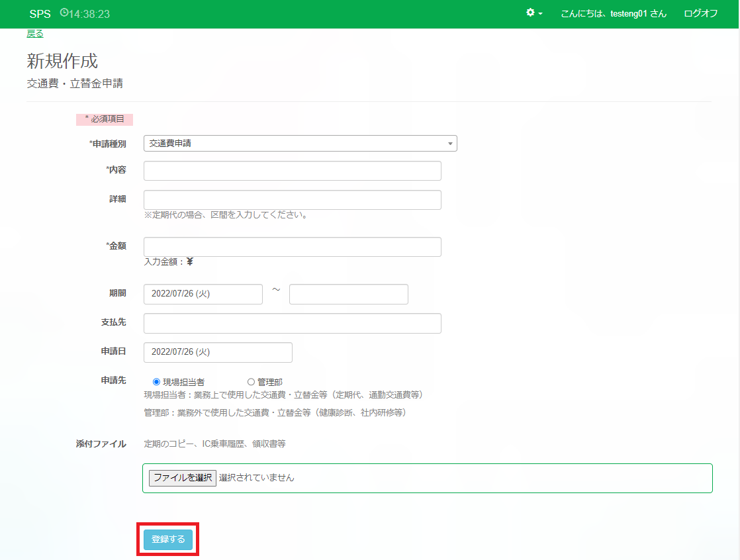
Task: Open the settings gear menu
Action: click(x=530, y=13)
